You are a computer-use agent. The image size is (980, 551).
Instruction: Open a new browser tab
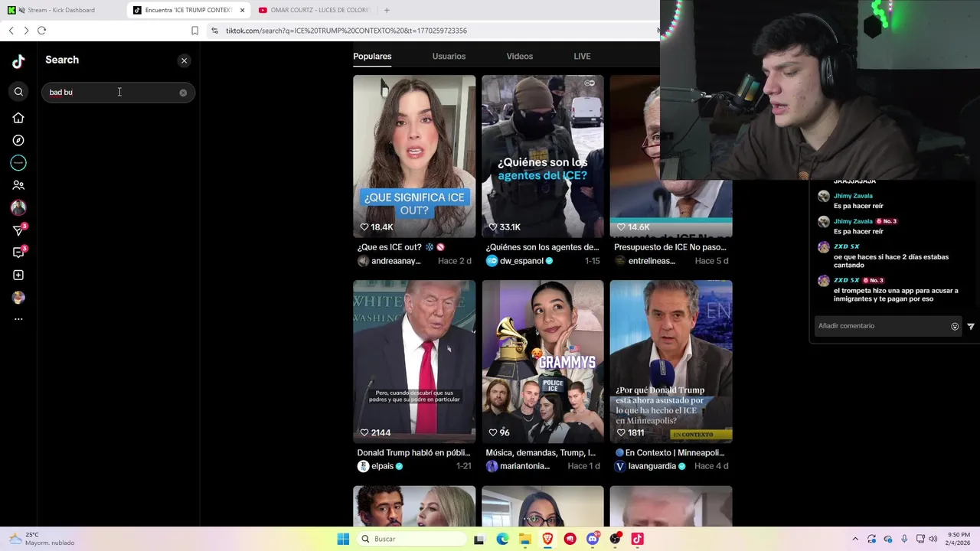pos(387,10)
